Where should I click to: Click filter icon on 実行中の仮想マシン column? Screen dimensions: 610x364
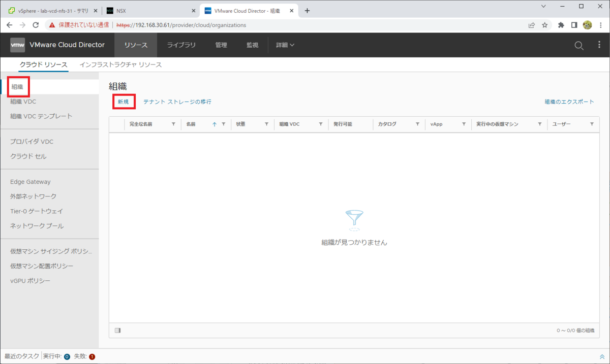coord(539,124)
